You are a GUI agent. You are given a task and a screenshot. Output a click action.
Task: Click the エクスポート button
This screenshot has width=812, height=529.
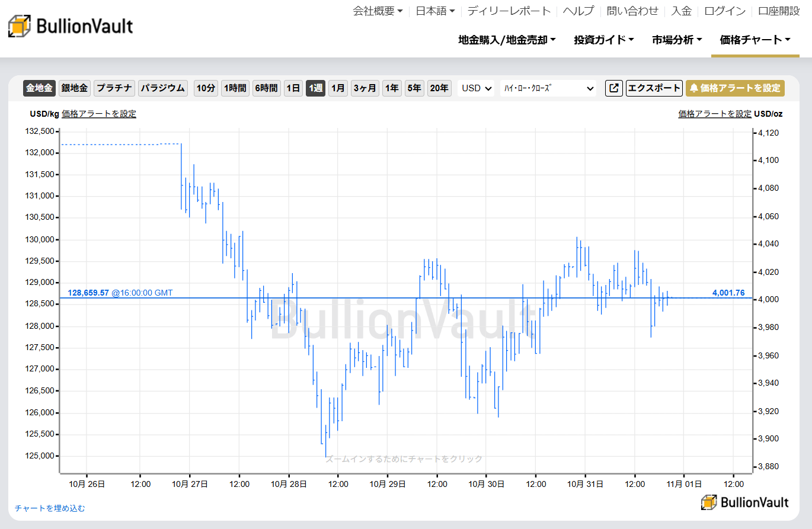click(654, 88)
